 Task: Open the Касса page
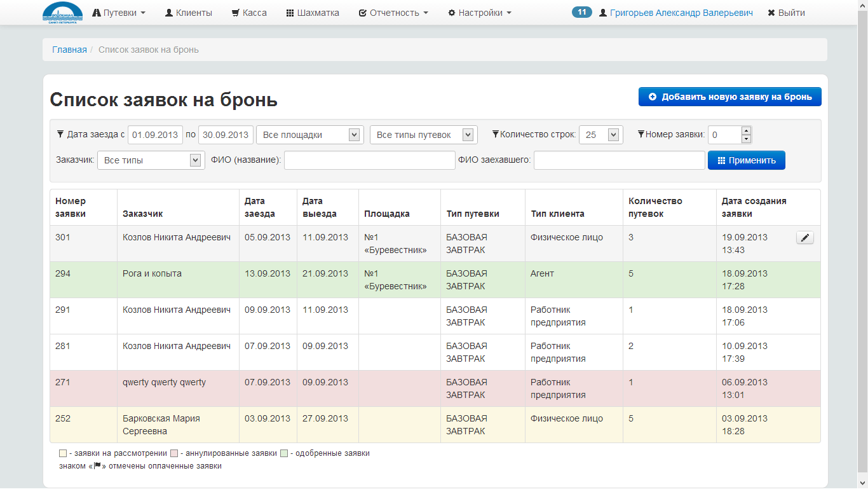[x=249, y=13]
